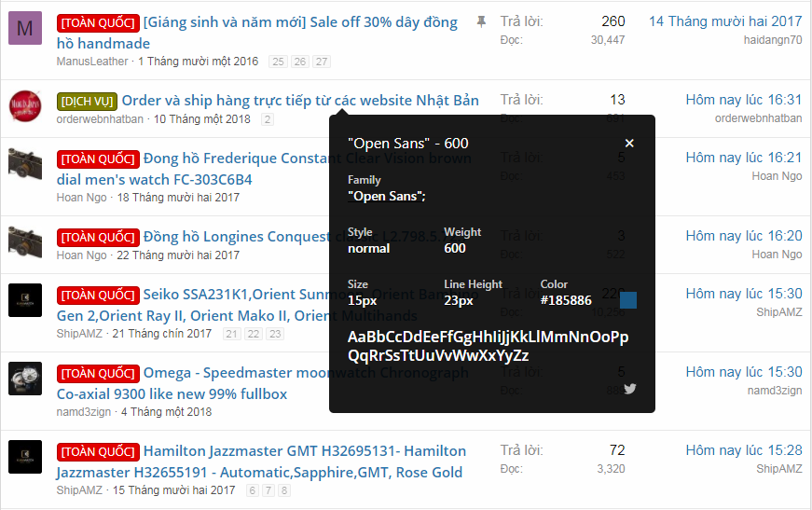Click the Twitter bird icon in popup
Screen dimensions: 812x510
click(x=630, y=388)
